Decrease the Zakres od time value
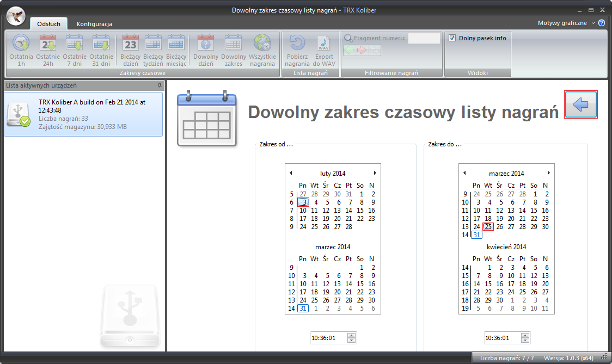The height and width of the screenshot is (364, 612). [351, 340]
